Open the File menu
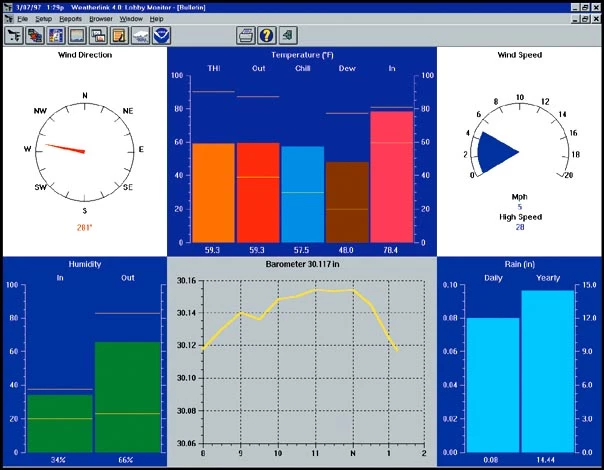 tap(22, 19)
